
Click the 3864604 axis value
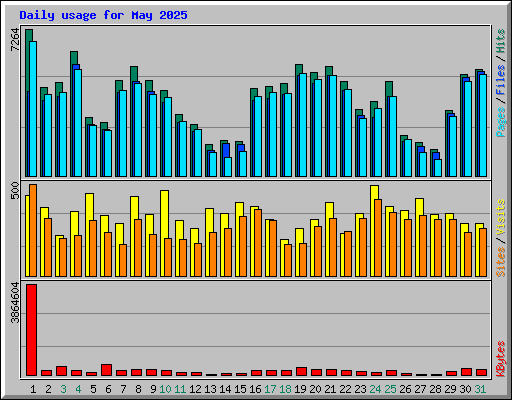coord(15,303)
